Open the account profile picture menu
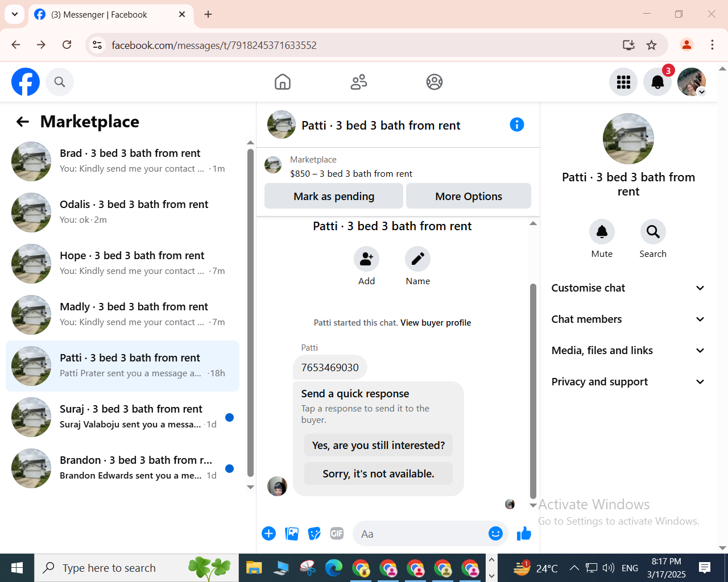This screenshot has width=728, height=582. pos(692,82)
